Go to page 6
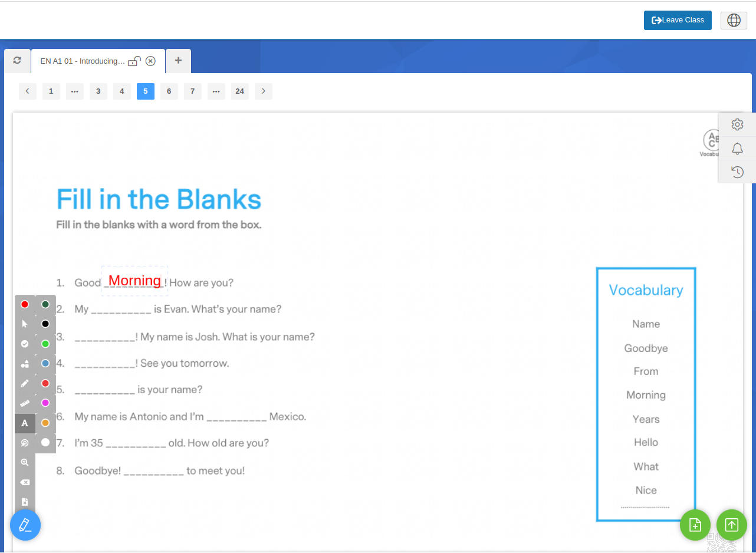Image resolution: width=756 pixels, height=553 pixels. tap(169, 91)
